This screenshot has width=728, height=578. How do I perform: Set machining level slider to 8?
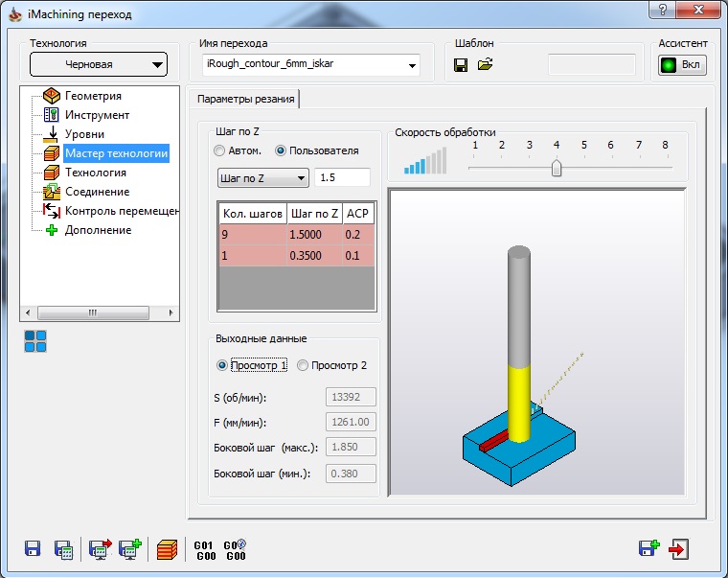click(666, 168)
